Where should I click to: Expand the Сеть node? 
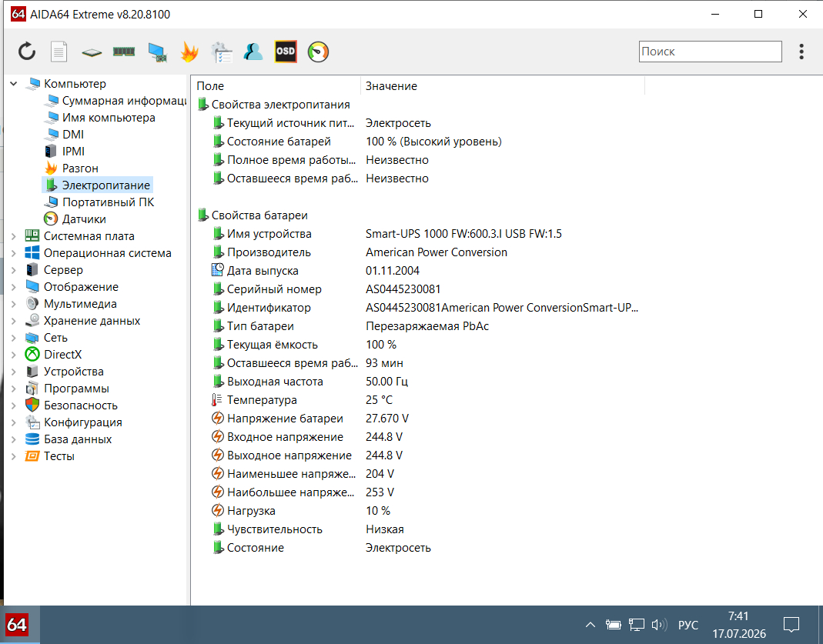point(14,337)
